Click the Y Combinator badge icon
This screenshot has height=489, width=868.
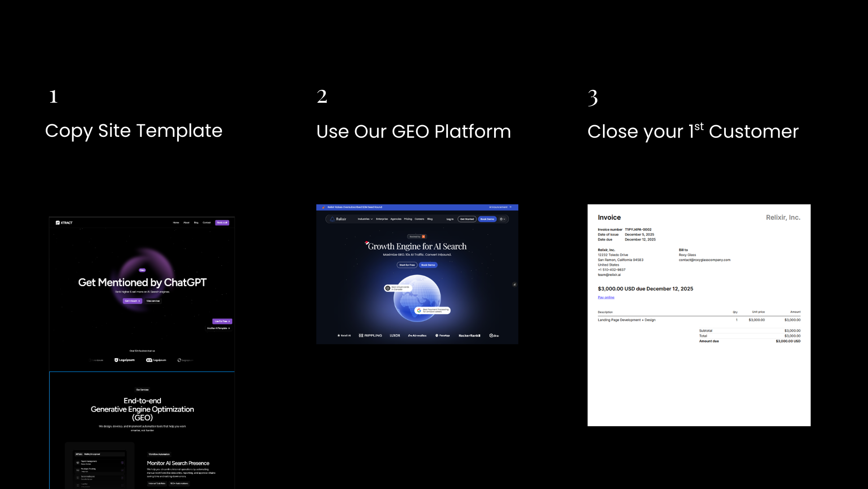pyautogui.click(x=423, y=236)
